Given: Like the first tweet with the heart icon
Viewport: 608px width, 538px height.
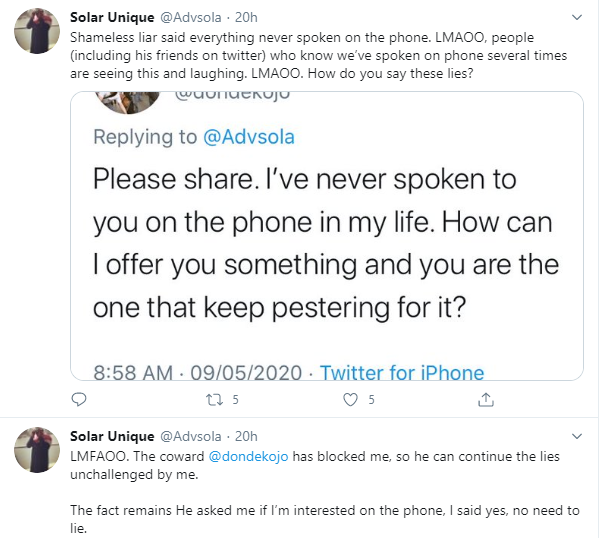Looking at the screenshot, I should 351,400.
